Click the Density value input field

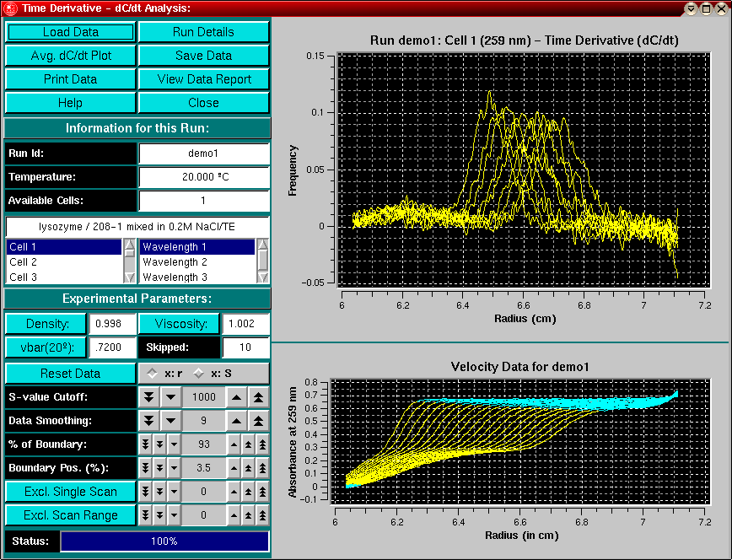coord(113,325)
